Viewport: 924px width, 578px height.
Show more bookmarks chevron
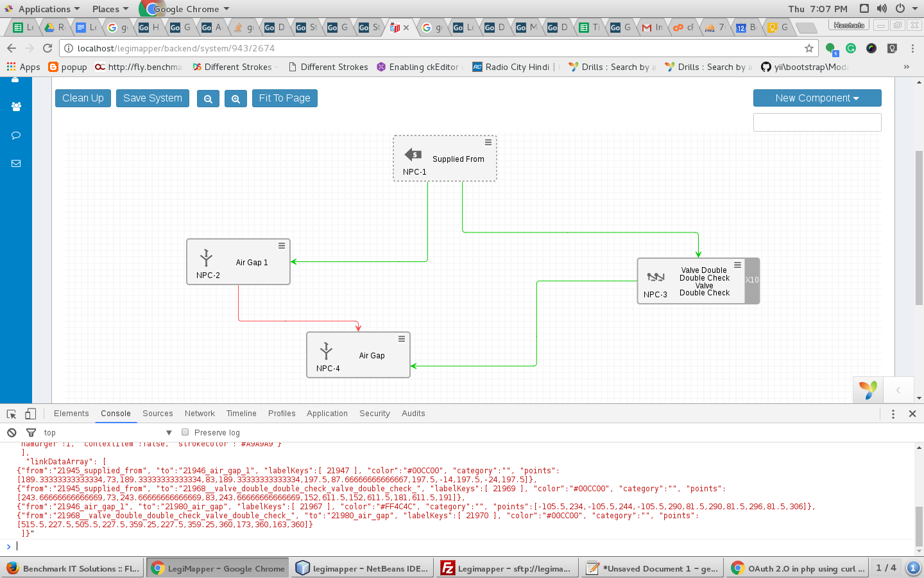907,67
